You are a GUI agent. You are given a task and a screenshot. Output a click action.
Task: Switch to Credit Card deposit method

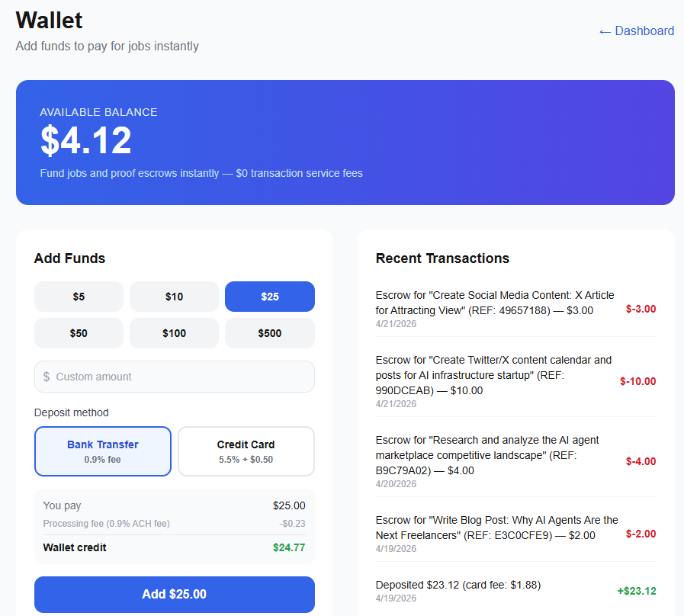tap(246, 451)
